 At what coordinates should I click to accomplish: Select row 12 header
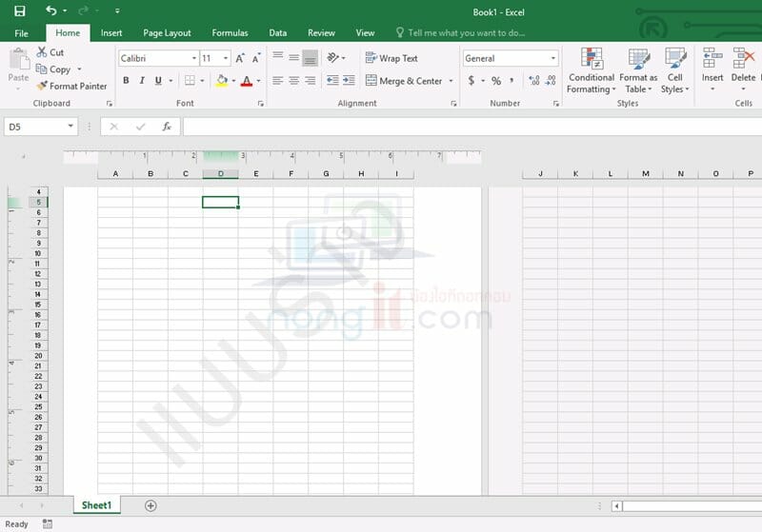click(38, 274)
